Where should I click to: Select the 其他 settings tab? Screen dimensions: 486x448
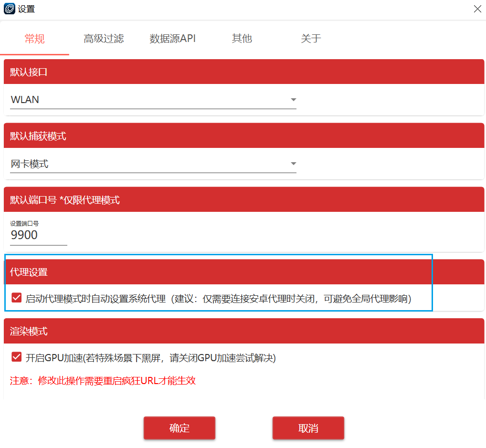click(242, 39)
